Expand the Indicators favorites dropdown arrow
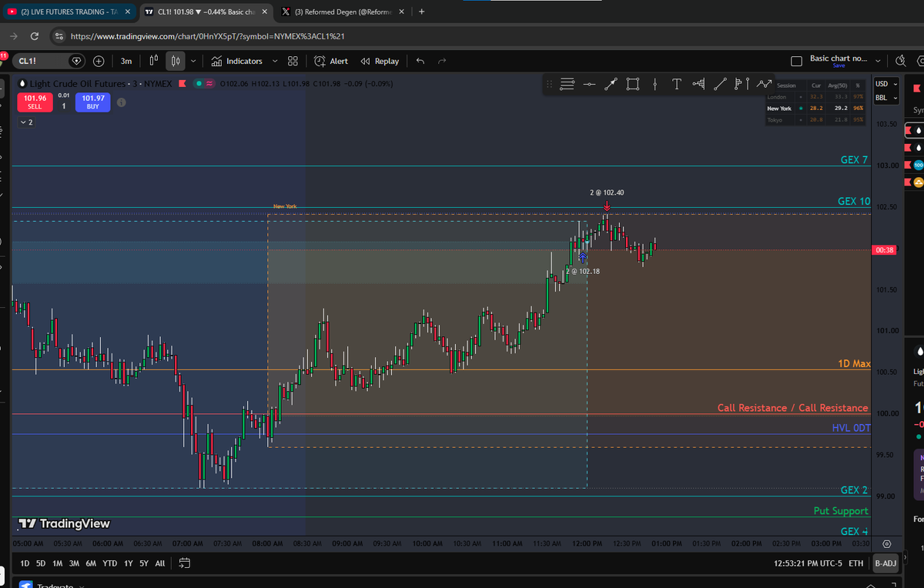This screenshot has height=588, width=924. coord(275,61)
